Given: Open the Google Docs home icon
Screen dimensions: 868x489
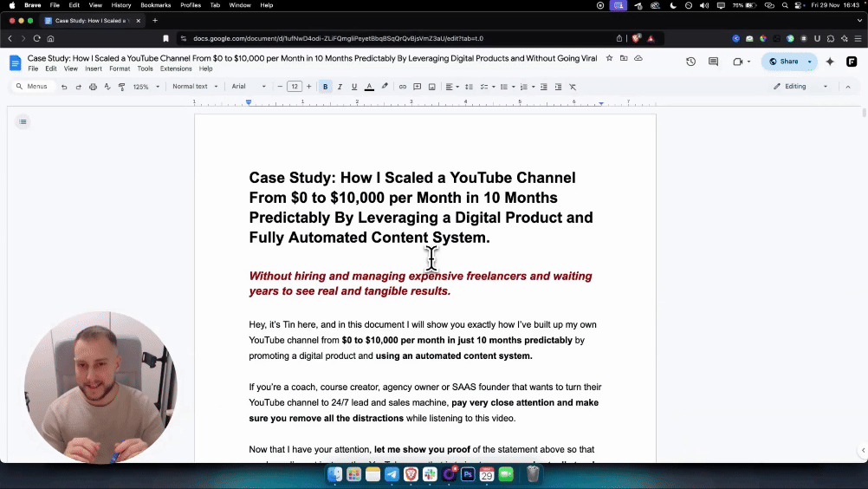Looking at the screenshot, I should coord(16,62).
